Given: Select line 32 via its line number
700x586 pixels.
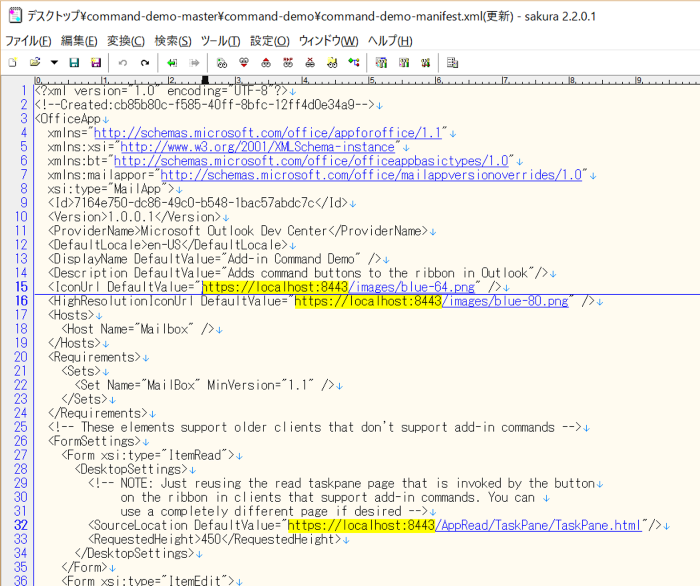Looking at the screenshot, I should pyautogui.click(x=21, y=525).
